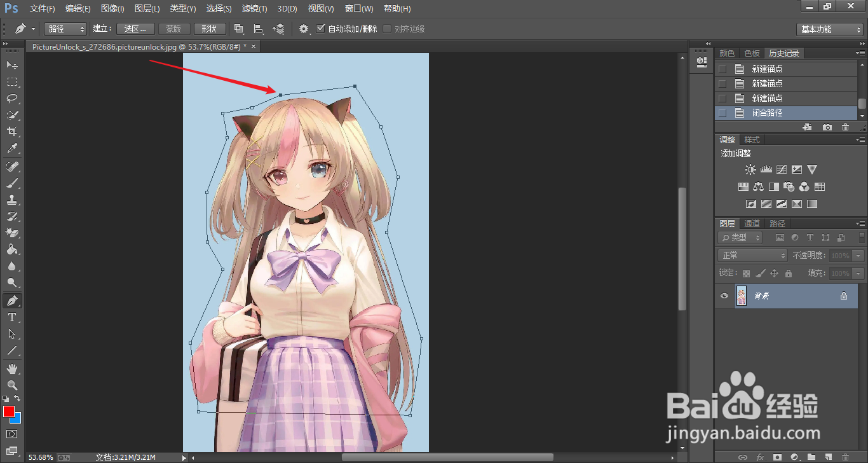Select the Line shape tool
Screen dimensions: 868x463
coord(12,350)
